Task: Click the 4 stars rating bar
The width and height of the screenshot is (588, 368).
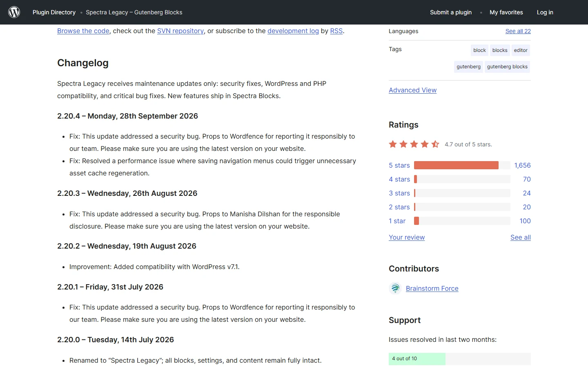Action: click(462, 179)
